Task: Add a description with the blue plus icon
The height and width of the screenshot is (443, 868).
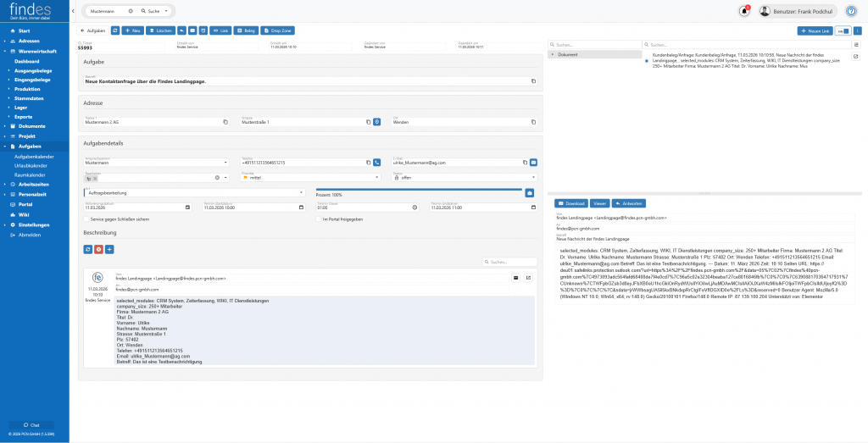Action: click(109, 249)
